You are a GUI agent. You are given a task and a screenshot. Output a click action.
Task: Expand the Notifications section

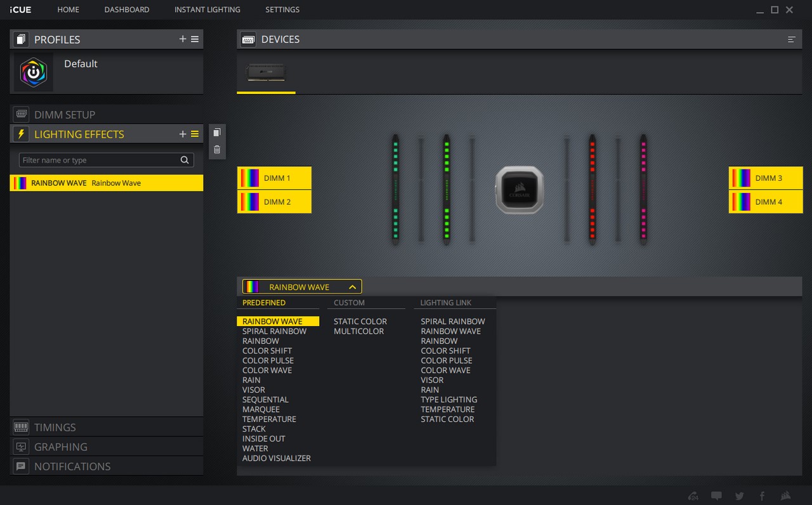[107, 466]
